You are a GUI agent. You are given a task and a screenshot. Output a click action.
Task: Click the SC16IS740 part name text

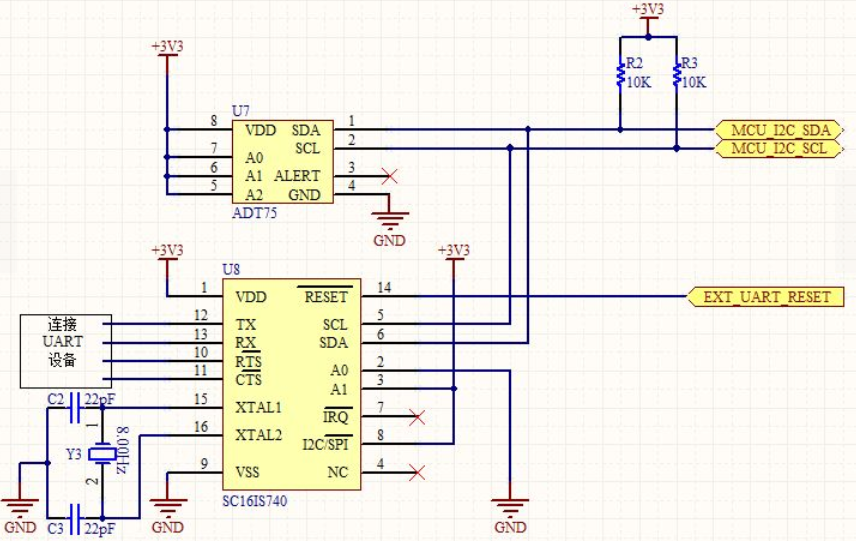pyautogui.click(x=254, y=501)
